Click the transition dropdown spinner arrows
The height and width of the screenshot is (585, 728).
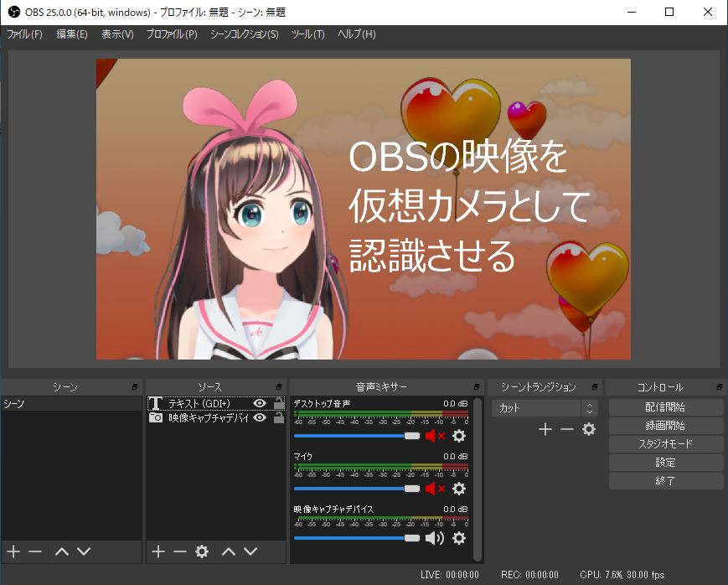(x=590, y=408)
